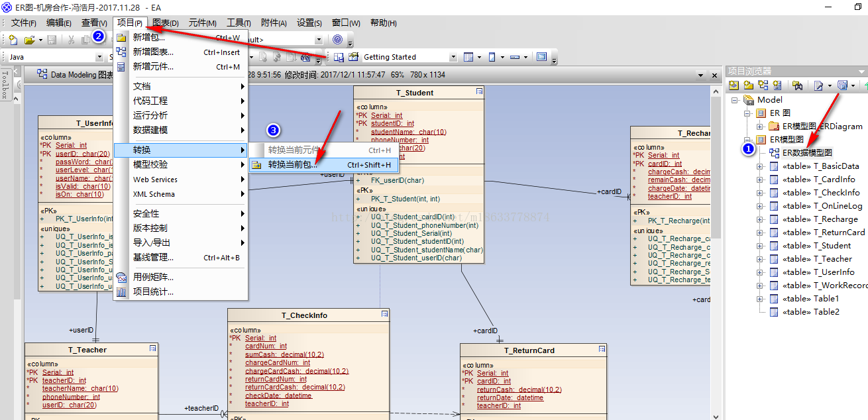Click the New Diagram icon in project browser

[763, 85]
